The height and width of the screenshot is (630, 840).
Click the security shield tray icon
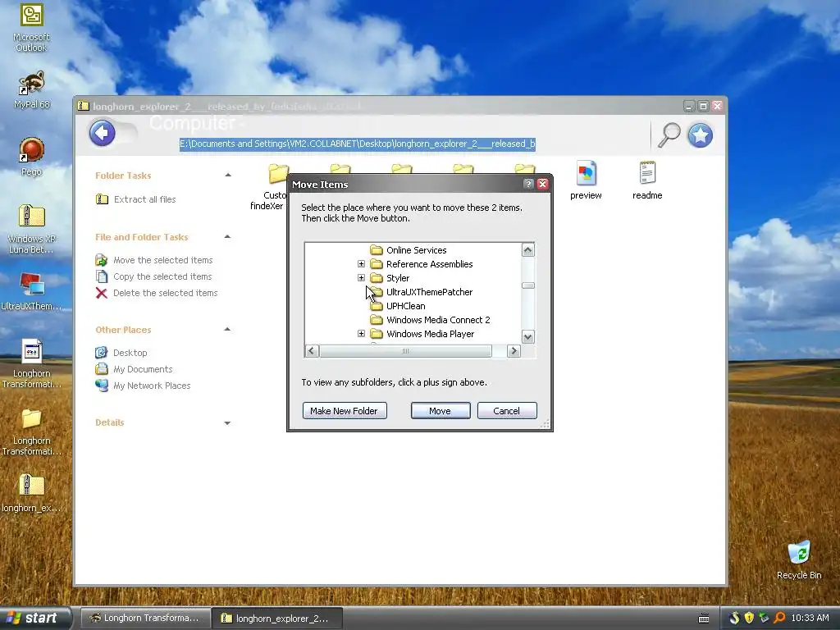[x=749, y=618]
